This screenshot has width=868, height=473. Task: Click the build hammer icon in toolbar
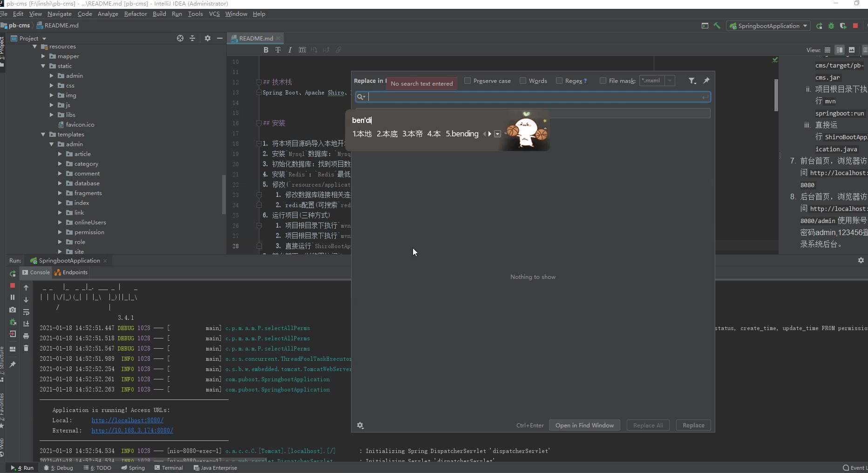click(717, 26)
